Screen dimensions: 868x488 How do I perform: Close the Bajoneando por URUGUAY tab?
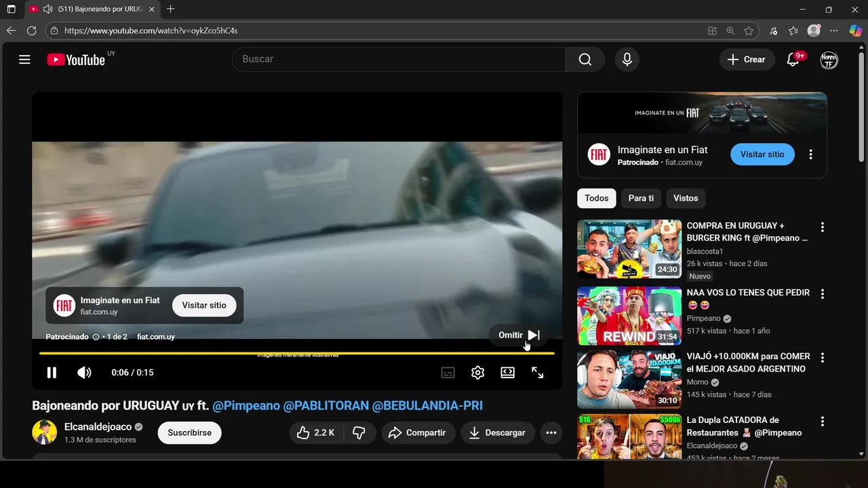(x=152, y=9)
